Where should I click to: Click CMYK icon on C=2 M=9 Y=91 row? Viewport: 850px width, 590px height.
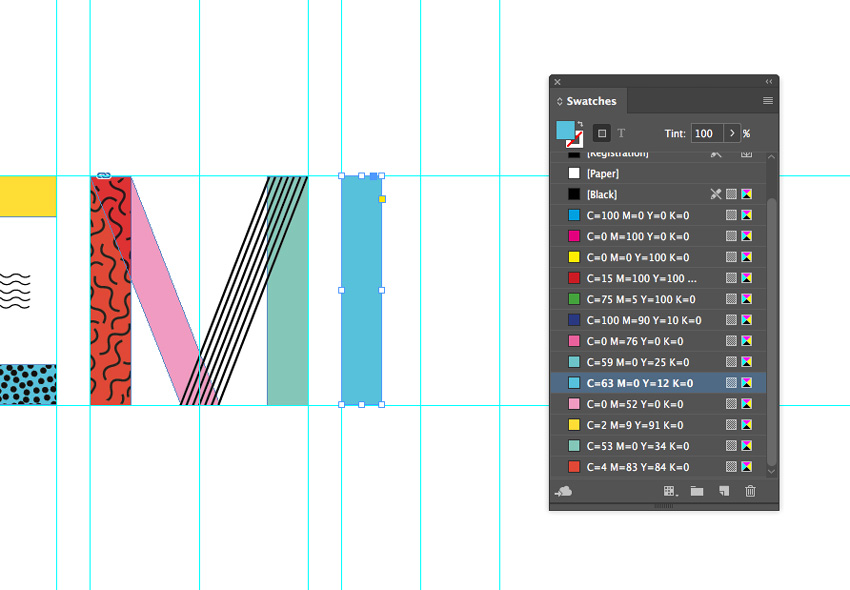coord(746,425)
